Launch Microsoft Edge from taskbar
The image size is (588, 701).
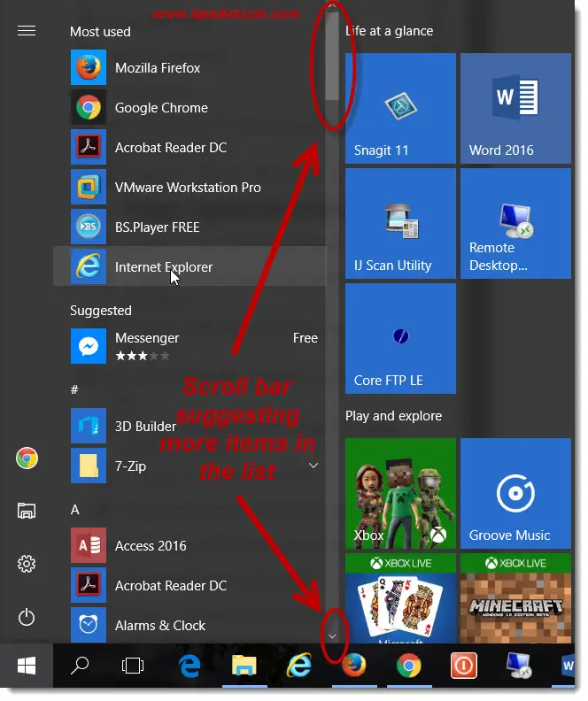pos(190,666)
